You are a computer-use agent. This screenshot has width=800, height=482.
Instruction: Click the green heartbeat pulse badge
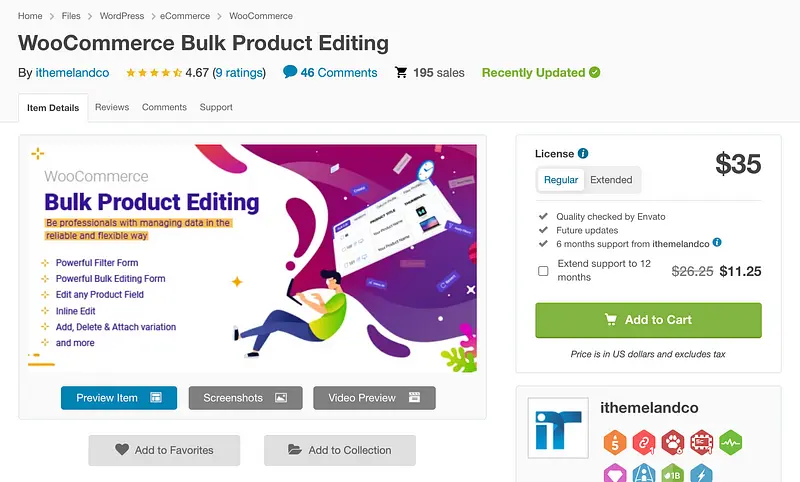pyautogui.click(x=731, y=442)
